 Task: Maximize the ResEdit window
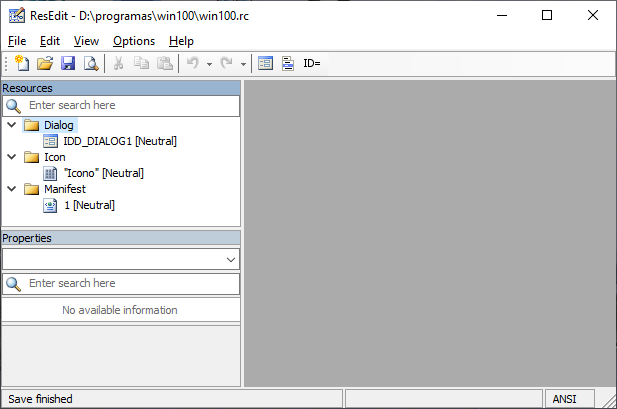point(547,16)
